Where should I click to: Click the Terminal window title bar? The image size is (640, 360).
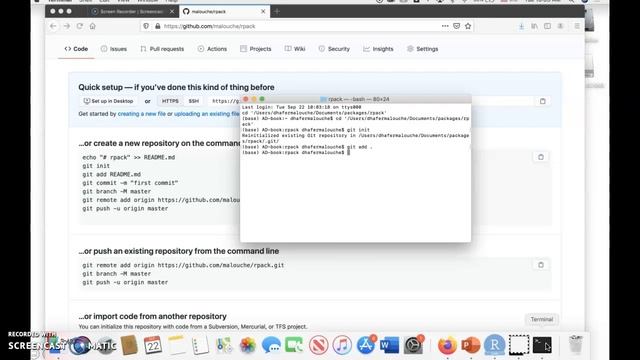click(355, 99)
